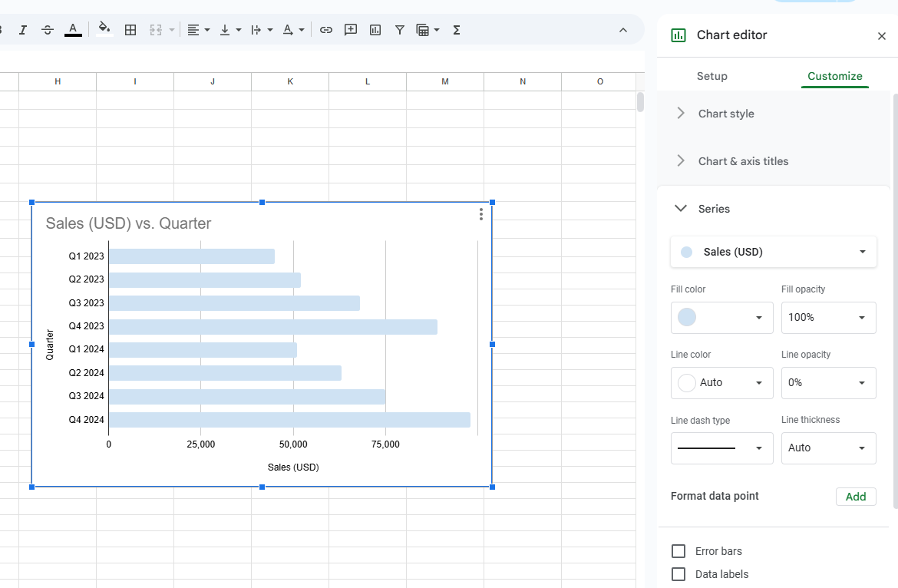Open the Fill color swatch picker
Image resolution: width=898 pixels, height=588 pixels.
tap(721, 317)
